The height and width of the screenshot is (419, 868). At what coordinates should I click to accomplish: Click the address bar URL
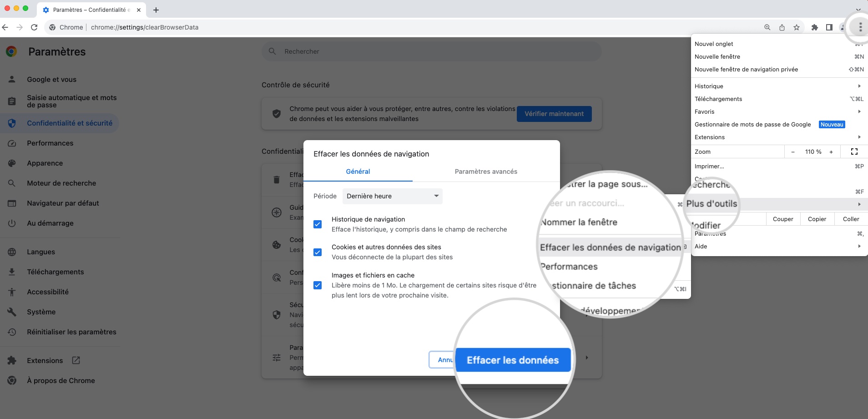coord(145,27)
